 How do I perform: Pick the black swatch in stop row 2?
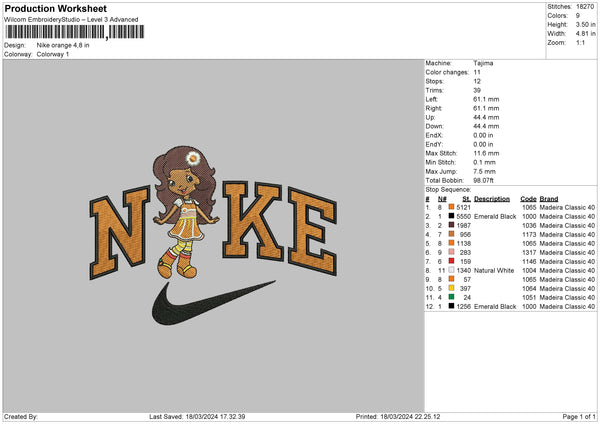(452, 216)
